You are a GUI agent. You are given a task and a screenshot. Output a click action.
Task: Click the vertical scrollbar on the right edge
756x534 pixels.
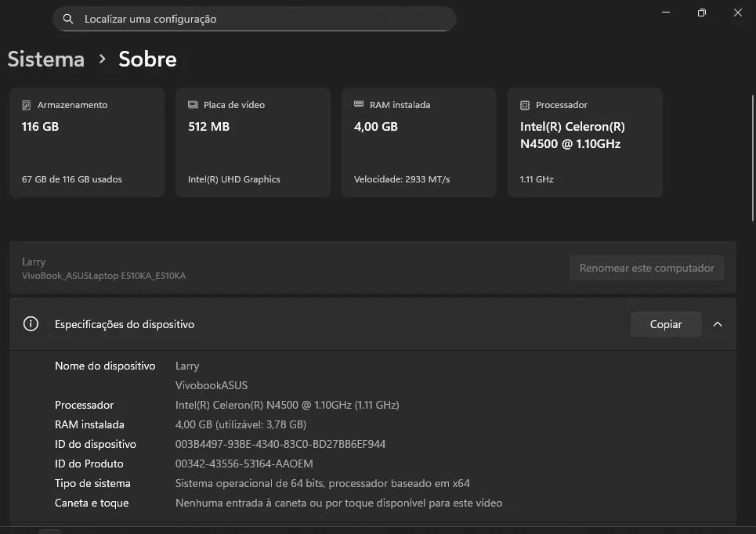point(753,158)
